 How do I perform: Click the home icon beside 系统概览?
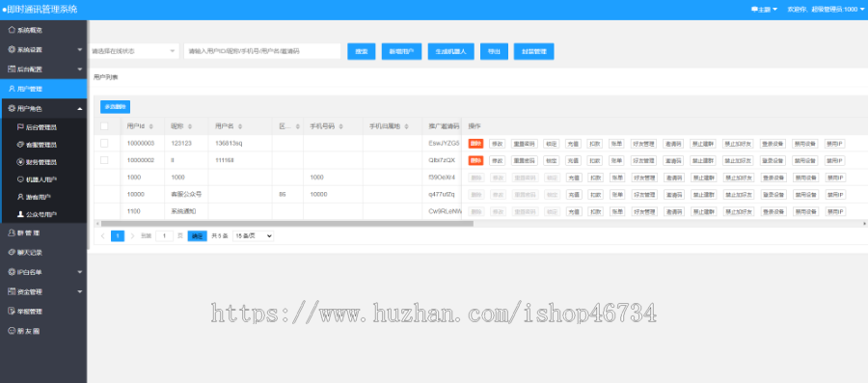tap(12, 30)
